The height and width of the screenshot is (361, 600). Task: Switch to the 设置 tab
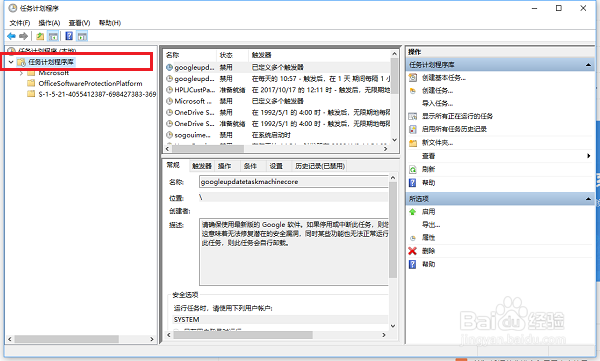[276, 166]
